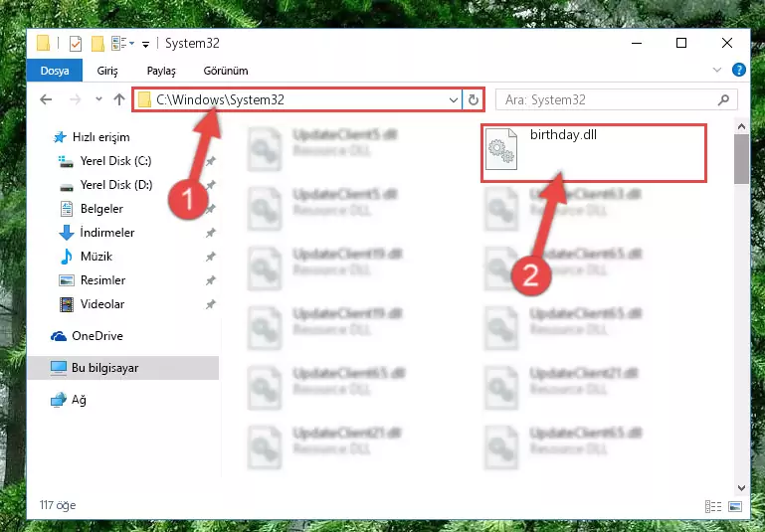Click the Ara: System32 search field

tap(616, 100)
